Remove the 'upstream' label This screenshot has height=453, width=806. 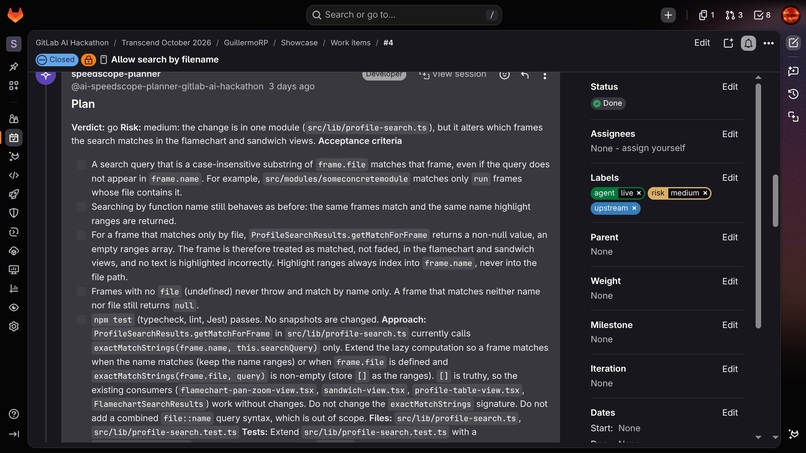[634, 208]
